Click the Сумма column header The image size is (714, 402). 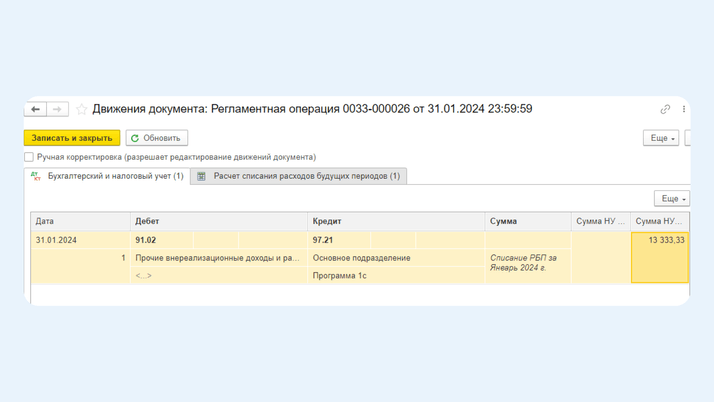pyautogui.click(x=528, y=221)
